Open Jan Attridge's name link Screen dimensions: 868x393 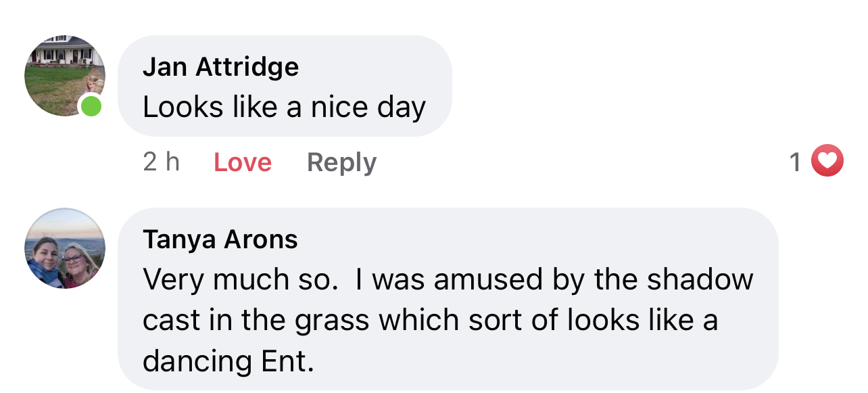[x=220, y=67]
